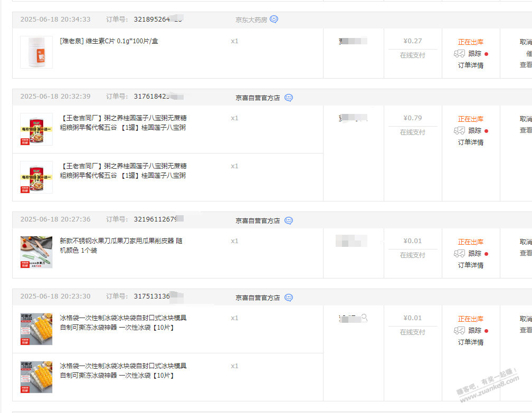Open chat icon for the 20:27:36 order's store
The width and height of the screenshot is (532, 413).
pyautogui.click(x=288, y=220)
